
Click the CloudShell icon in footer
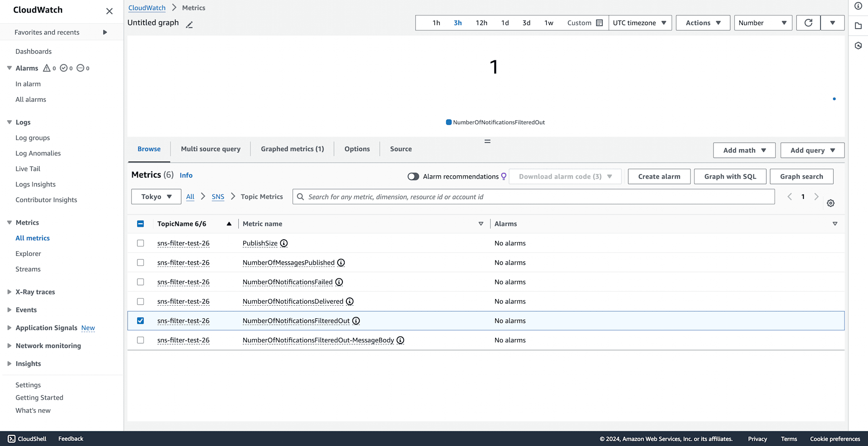point(12,439)
